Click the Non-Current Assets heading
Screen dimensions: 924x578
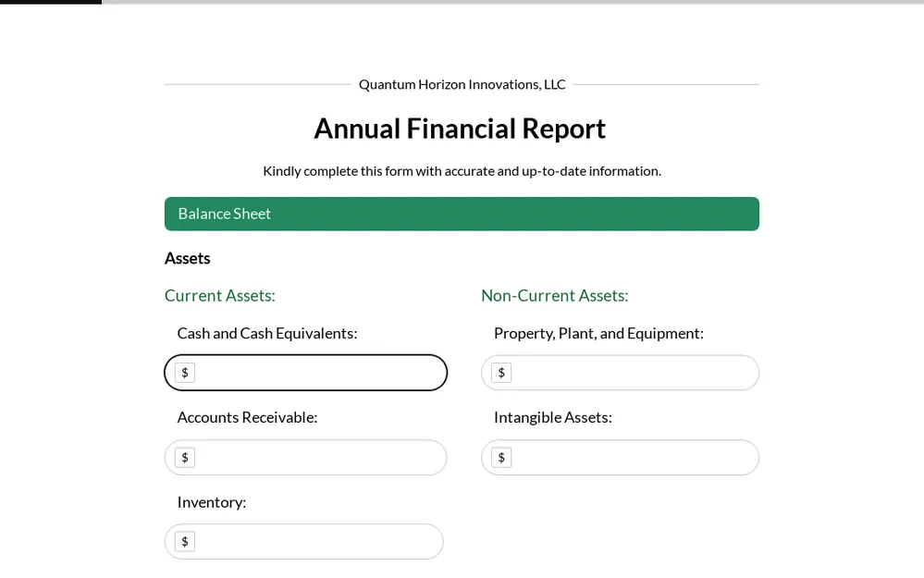tap(554, 295)
